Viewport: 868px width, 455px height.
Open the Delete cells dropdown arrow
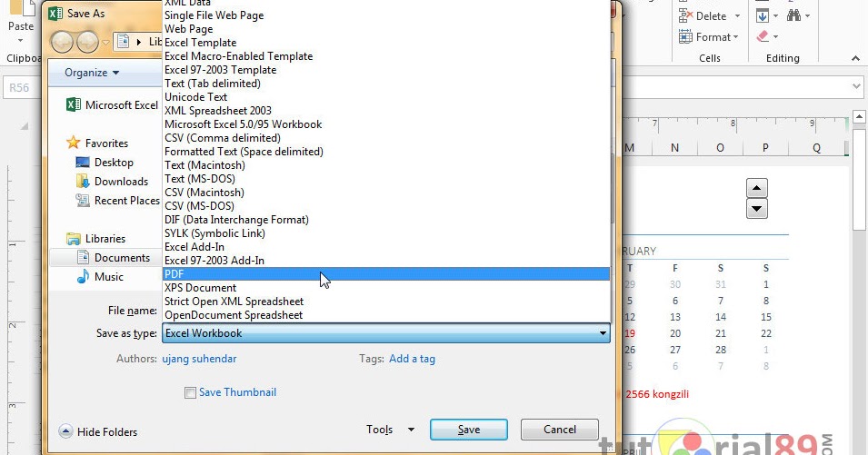(737, 16)
